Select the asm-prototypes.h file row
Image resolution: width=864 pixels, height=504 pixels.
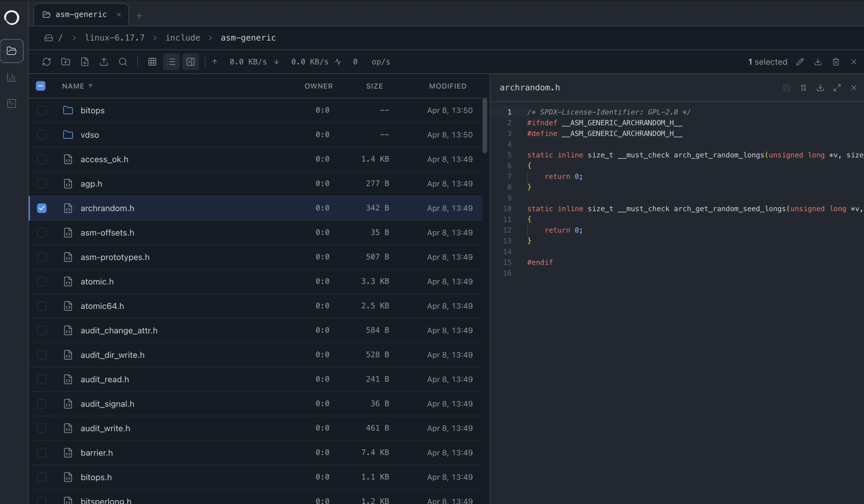(x=256, y=257)
